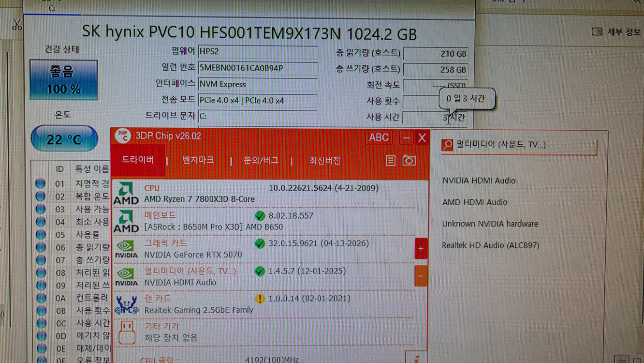The width and height of the screenshot is (644, 363).
Task: Switch to the 벤치마크 tab
Action: tap(198, 160)
